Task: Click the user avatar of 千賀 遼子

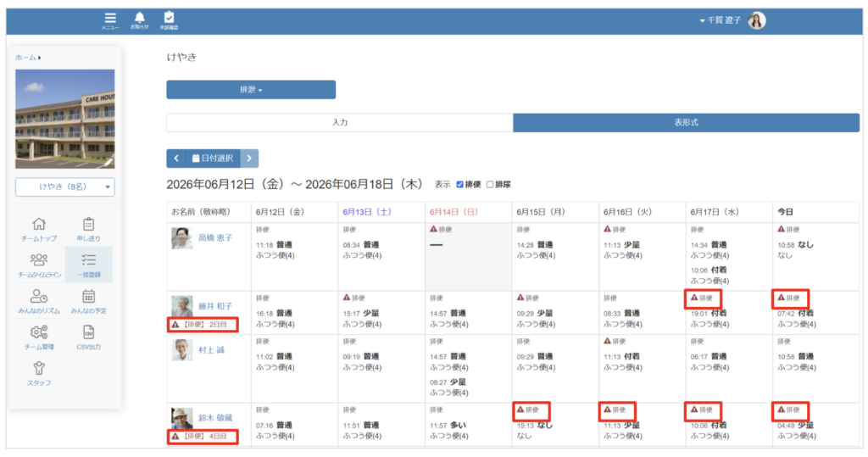Action: click(x=757, y=20)
